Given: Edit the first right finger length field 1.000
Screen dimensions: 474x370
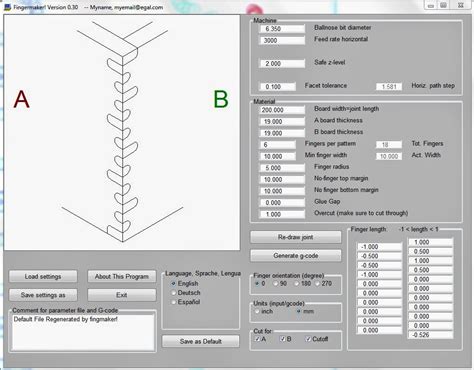Looking at the screenshot, I should 431,242.
